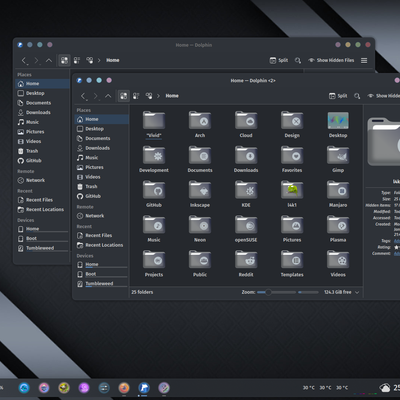Select the Neon folder icon
This screenshot has width=400, height=400.
pyautogui.click(x=200, y=225)
